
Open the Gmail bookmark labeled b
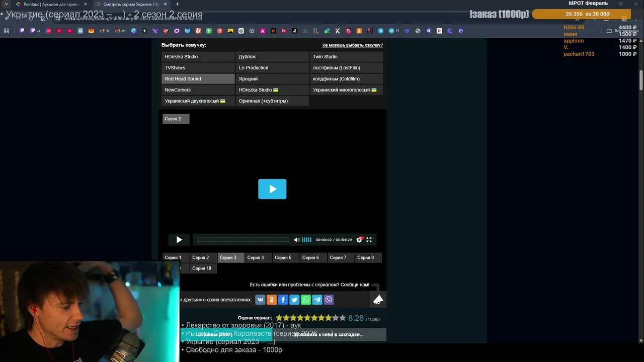104,31
